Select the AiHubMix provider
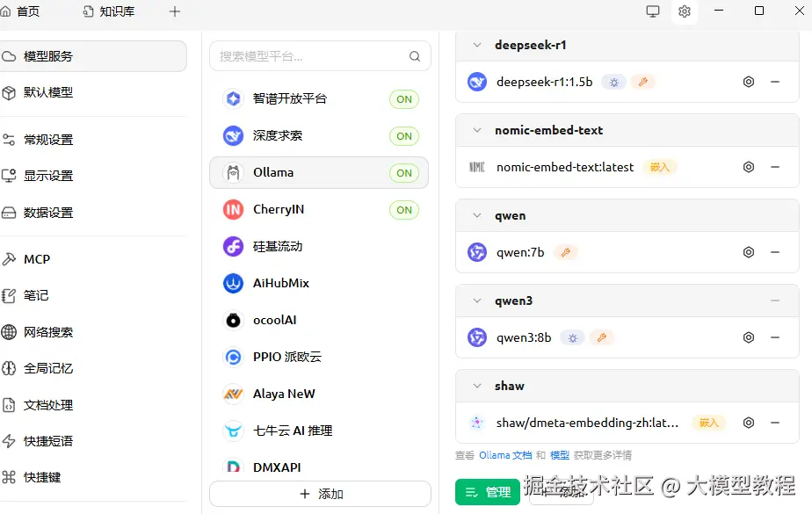The height and width of the screenshot is (514, 812). (319, 283)
